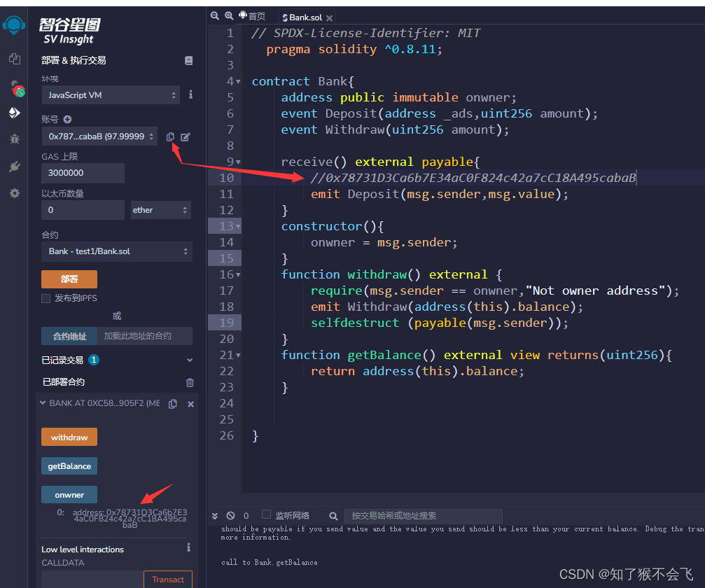Click the SV Insight logo icon
Image resolution: width=705 pixels, height=588 pixels.
coord(13,25)
